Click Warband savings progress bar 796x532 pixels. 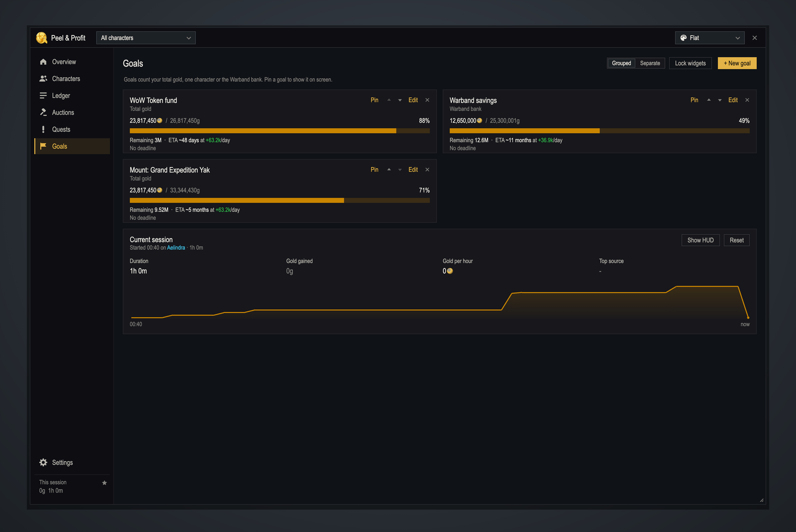[x=599, y=131]
